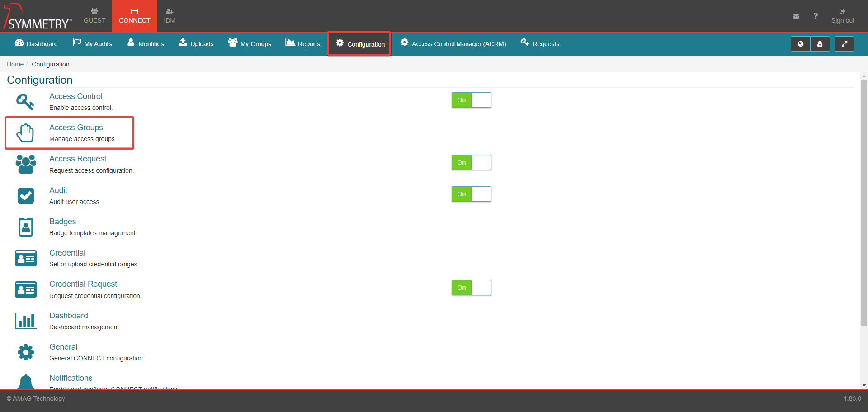Open the Dashboard management link
Screen dimensions: 868x412
click(x=68, y=316)
